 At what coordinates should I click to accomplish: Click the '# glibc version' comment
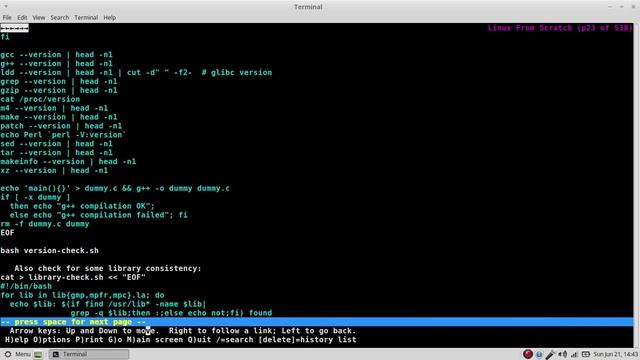[237, 73]
